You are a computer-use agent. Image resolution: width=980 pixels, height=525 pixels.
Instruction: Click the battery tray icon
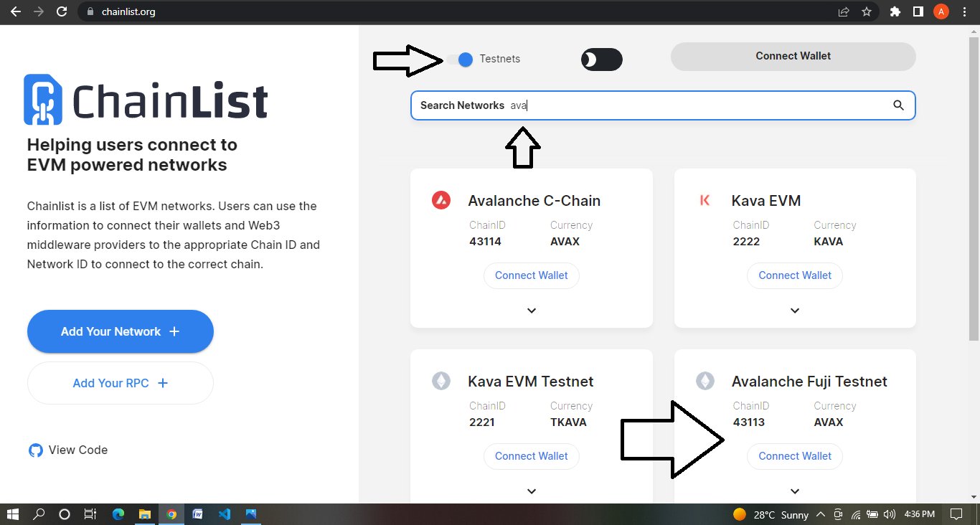click(873, 514)
